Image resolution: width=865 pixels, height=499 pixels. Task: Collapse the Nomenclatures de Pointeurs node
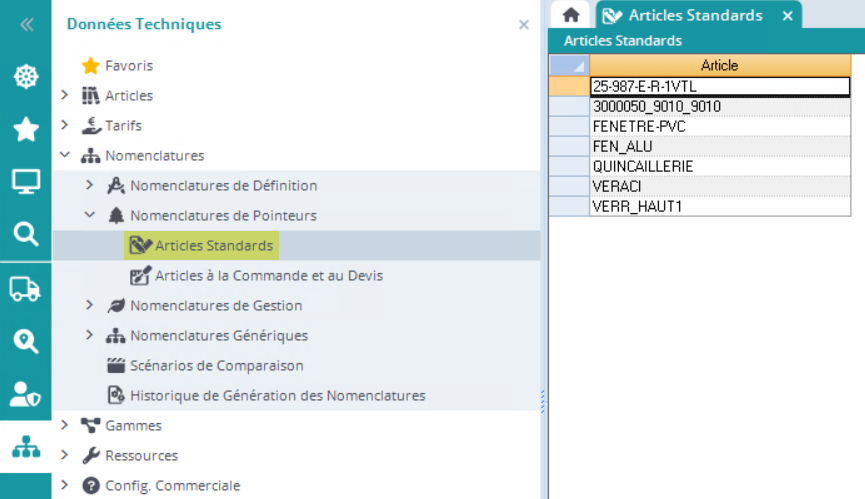point(90,215)
